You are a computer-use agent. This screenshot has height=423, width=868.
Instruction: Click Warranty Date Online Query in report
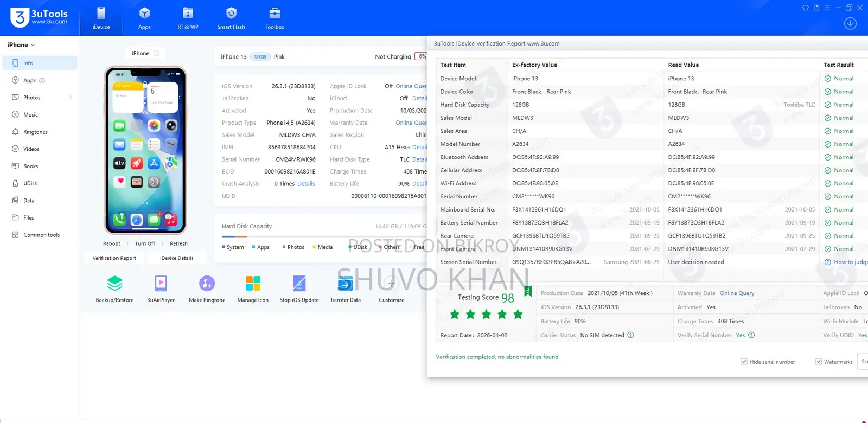pos(737,293)
